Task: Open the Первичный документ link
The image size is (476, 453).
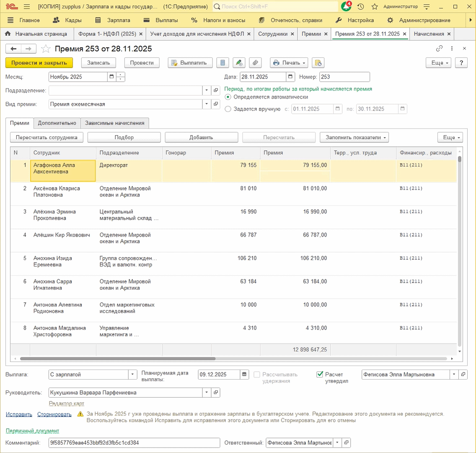Action: pos(33,431)
